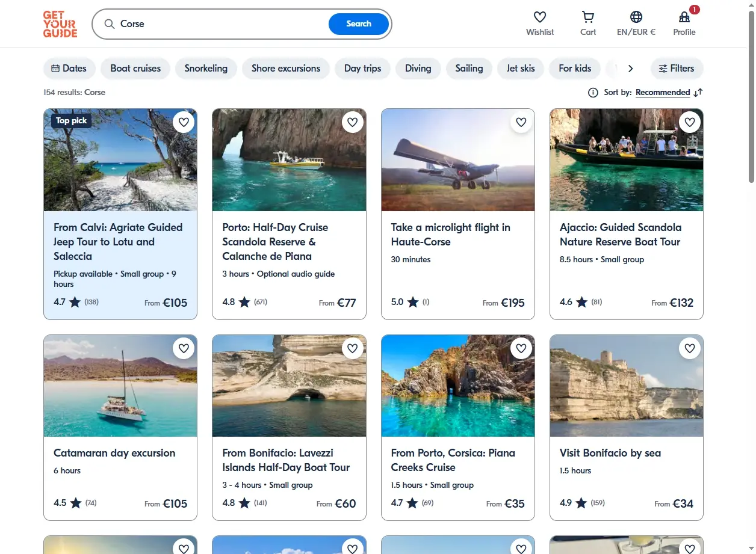This screenshot has width=756, height=554.
Task: Click the 'From €60' price
Action: 336,503
